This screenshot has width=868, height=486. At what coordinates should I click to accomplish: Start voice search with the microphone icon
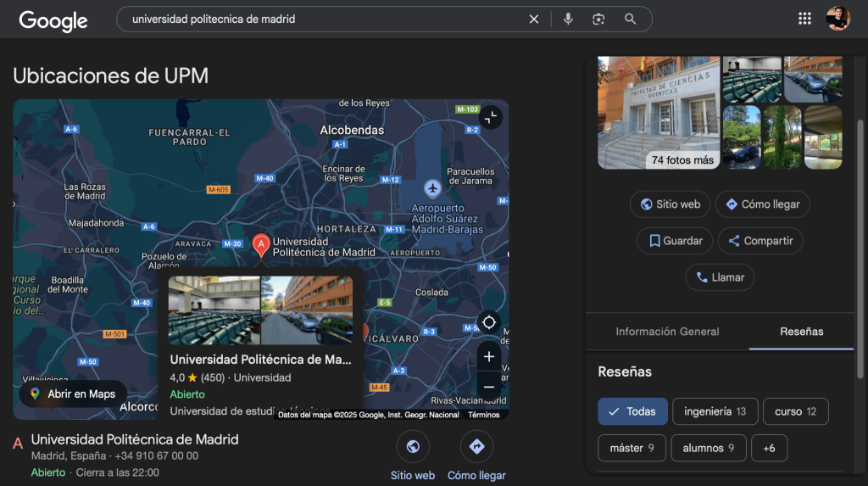tap(568, 19)
